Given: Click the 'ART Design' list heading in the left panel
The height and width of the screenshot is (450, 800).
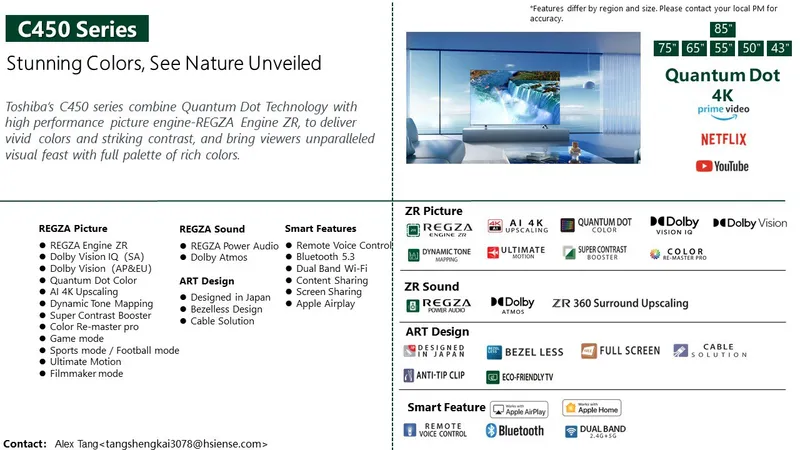Looking at the screenshot, I should [x=207, y=281].
